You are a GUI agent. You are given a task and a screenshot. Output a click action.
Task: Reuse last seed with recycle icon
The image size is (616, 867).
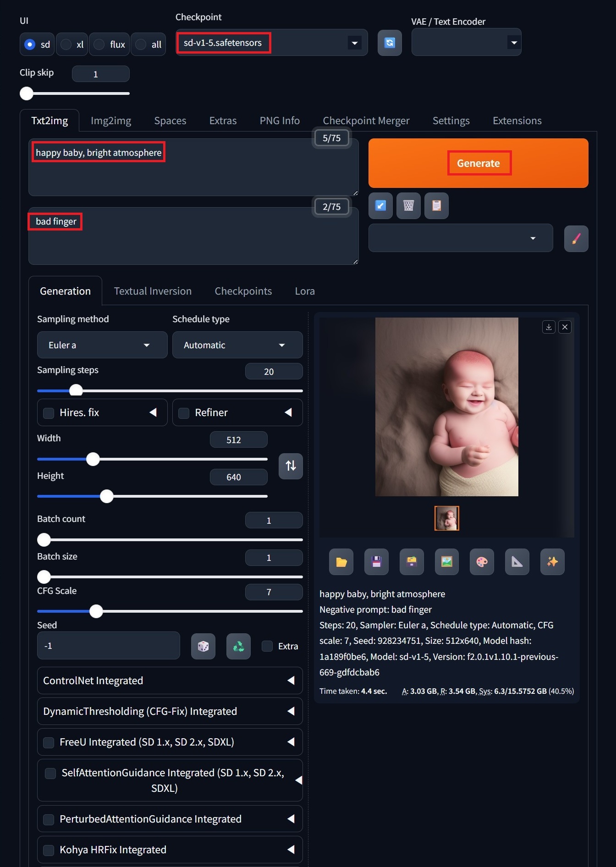(238, 646)
